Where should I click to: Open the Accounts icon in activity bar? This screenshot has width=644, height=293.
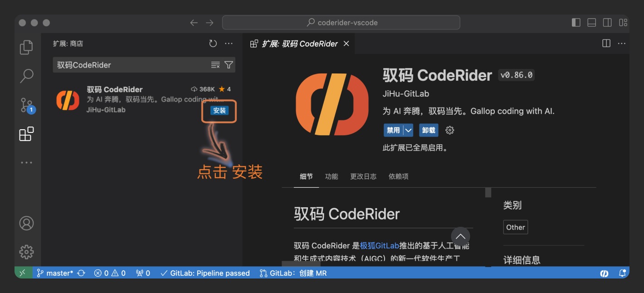26,223
